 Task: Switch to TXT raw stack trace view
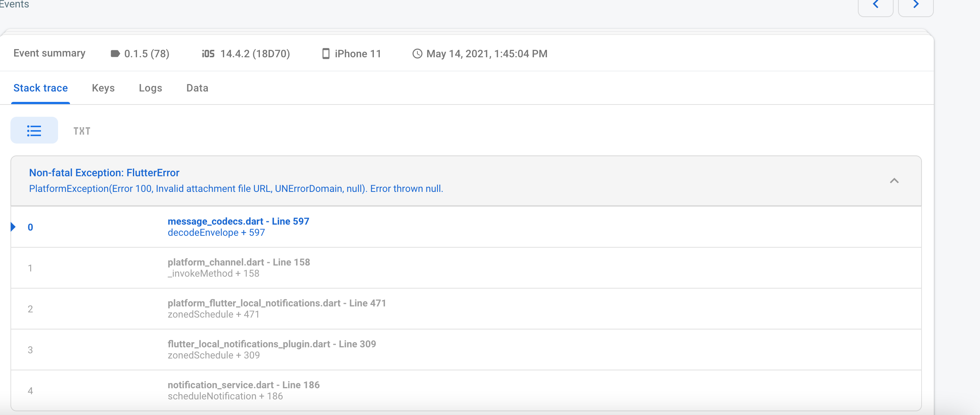click(82, 131)
